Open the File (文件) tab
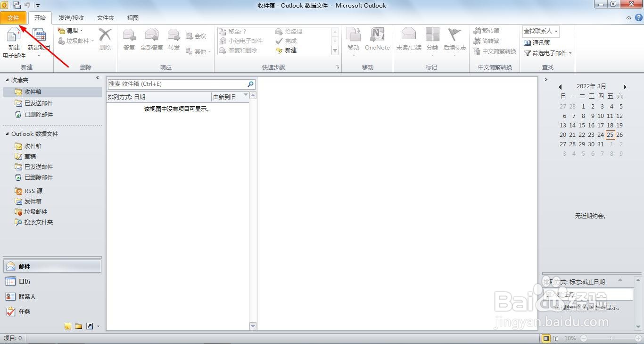 (x=13, y=17)
